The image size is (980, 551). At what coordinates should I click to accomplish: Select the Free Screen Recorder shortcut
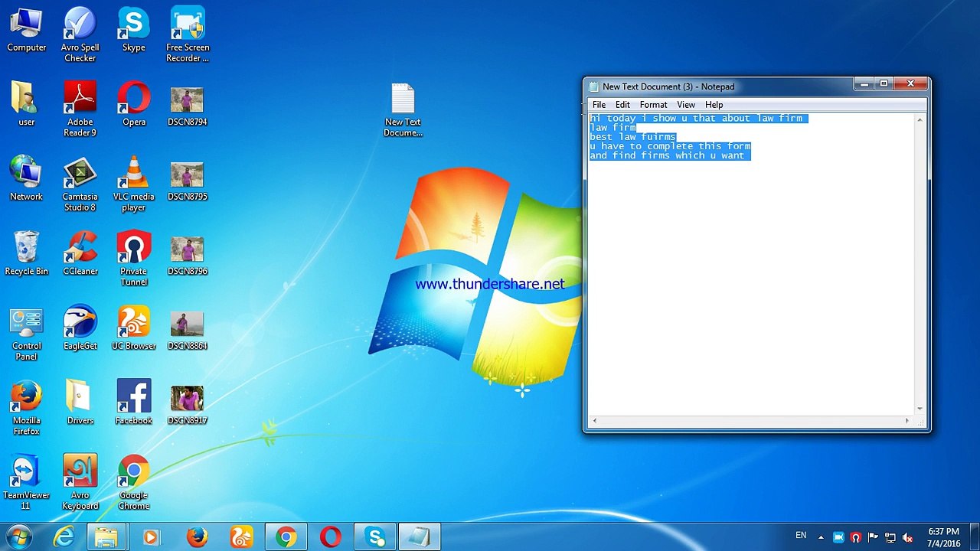[x=188, y=36]
